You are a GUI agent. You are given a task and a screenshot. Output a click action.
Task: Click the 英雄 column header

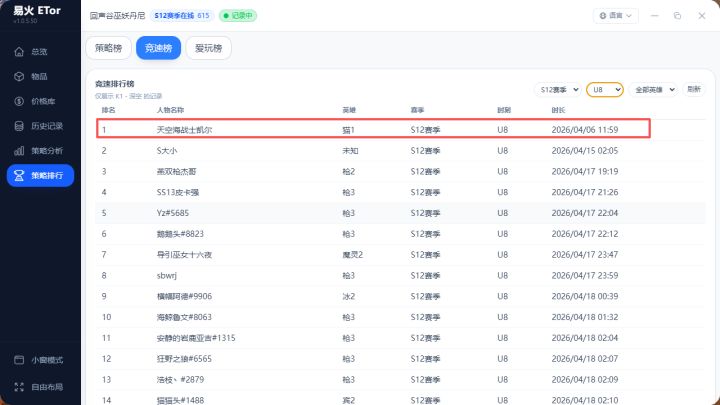tap(349, 110)
